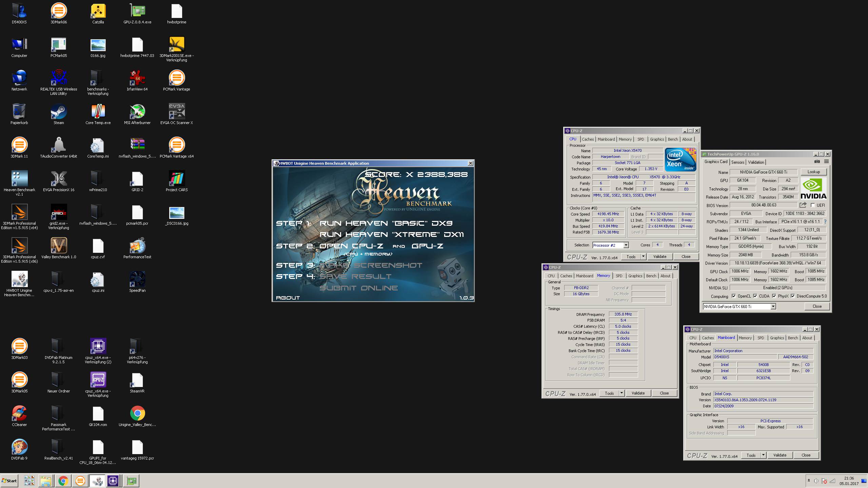Open the CPU-Z taskbar button
868x488 pixels.
pos(113,481)
